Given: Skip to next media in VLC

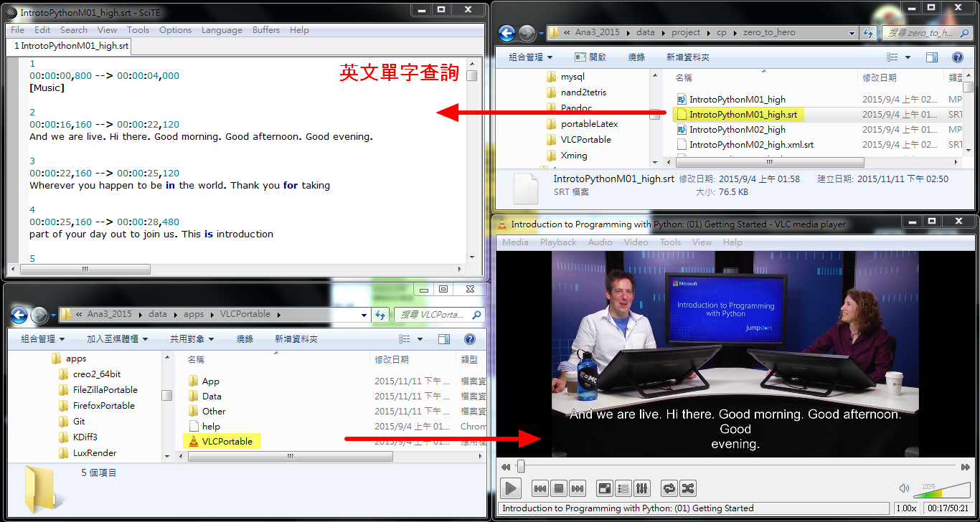Looking at the screenshot, I should (578, 488).
